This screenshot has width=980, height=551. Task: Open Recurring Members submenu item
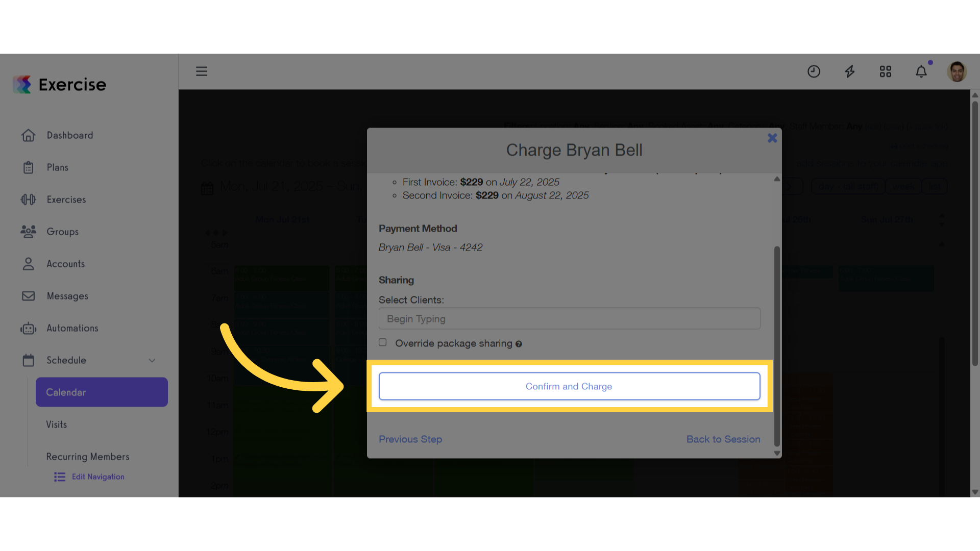click(88, 457)
